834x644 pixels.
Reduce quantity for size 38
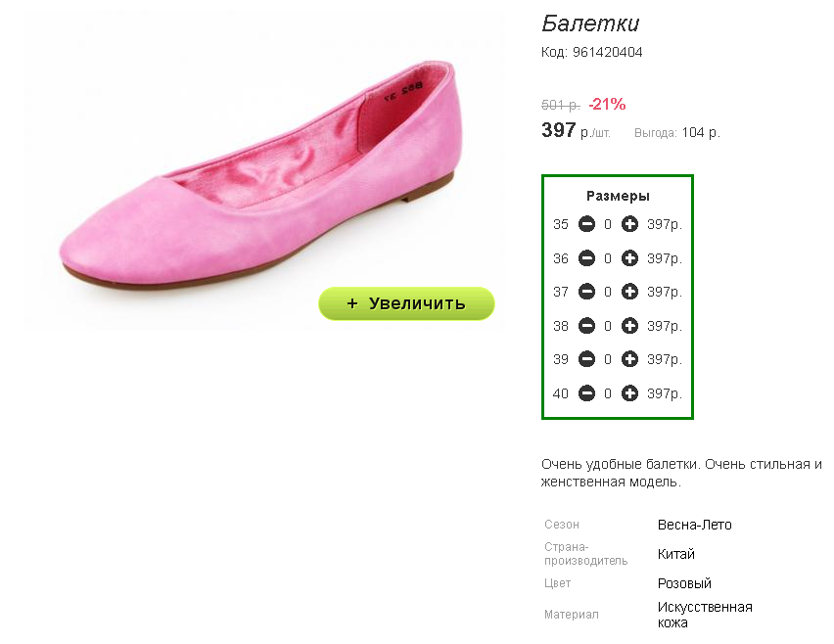[x=586, y=326]
